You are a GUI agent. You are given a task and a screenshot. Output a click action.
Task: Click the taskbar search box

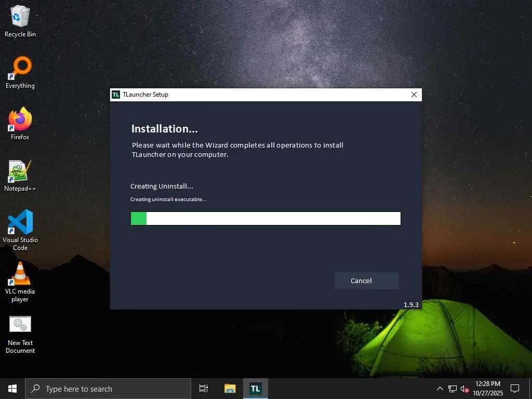(108, 389)
